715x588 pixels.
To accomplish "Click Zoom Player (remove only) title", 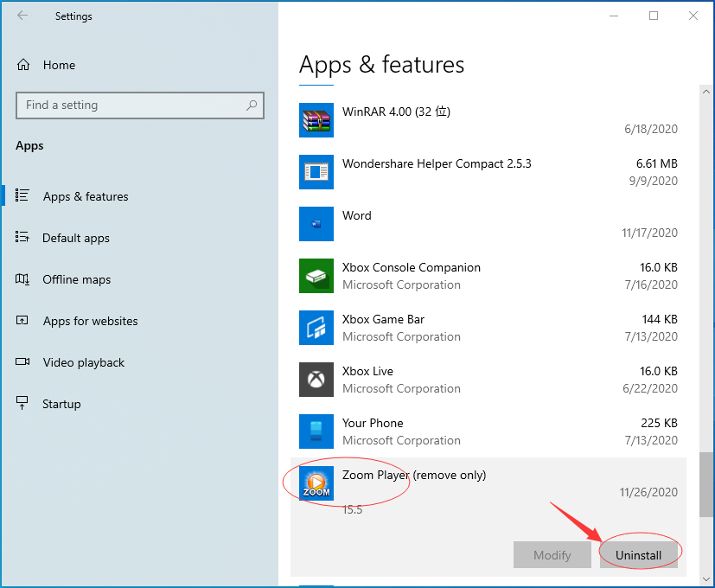I will pyautogui.click(x=414, y=475).
